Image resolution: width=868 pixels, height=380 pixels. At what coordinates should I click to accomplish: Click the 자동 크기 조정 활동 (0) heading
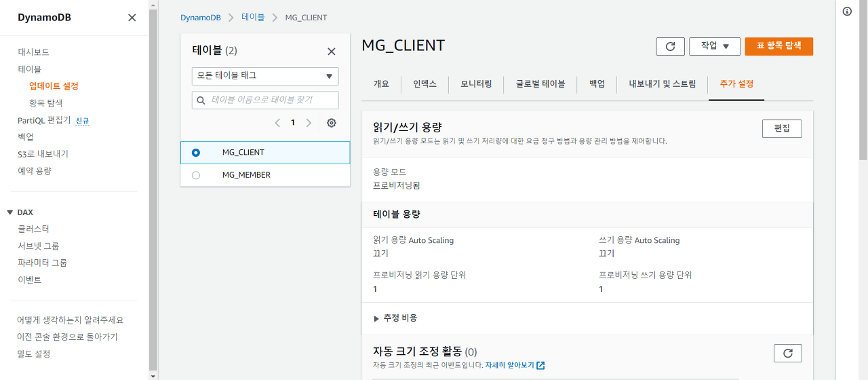425,351
